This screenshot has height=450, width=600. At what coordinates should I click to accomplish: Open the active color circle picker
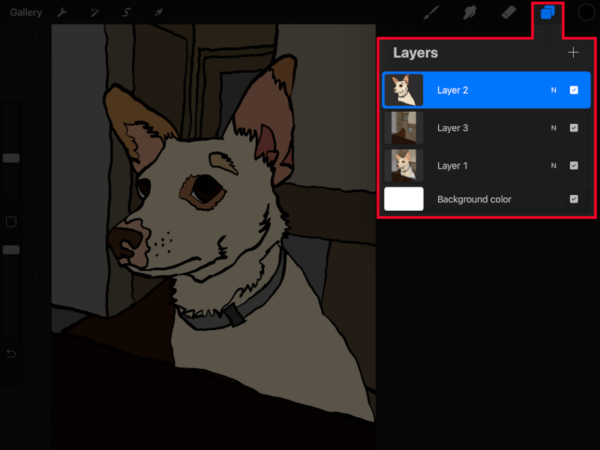[586, 13]
